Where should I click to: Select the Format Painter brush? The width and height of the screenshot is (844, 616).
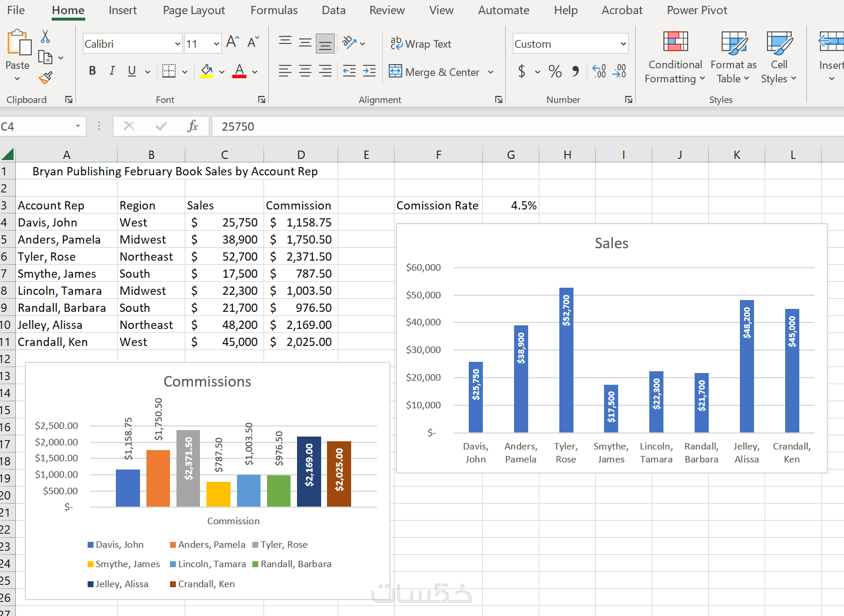click(45, 78)
